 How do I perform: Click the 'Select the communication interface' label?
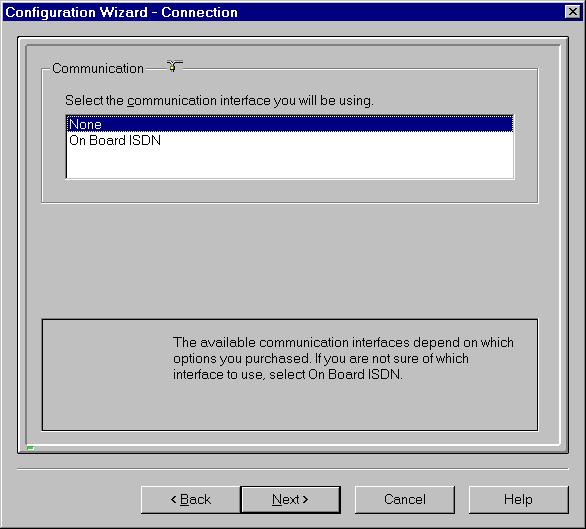point(219,101)
